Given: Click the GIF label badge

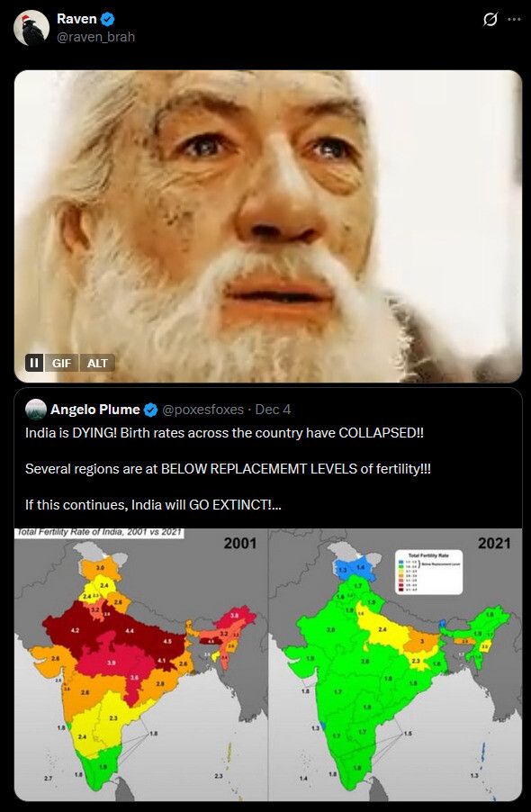Looking at the screenshot, I should coord(61,363).
